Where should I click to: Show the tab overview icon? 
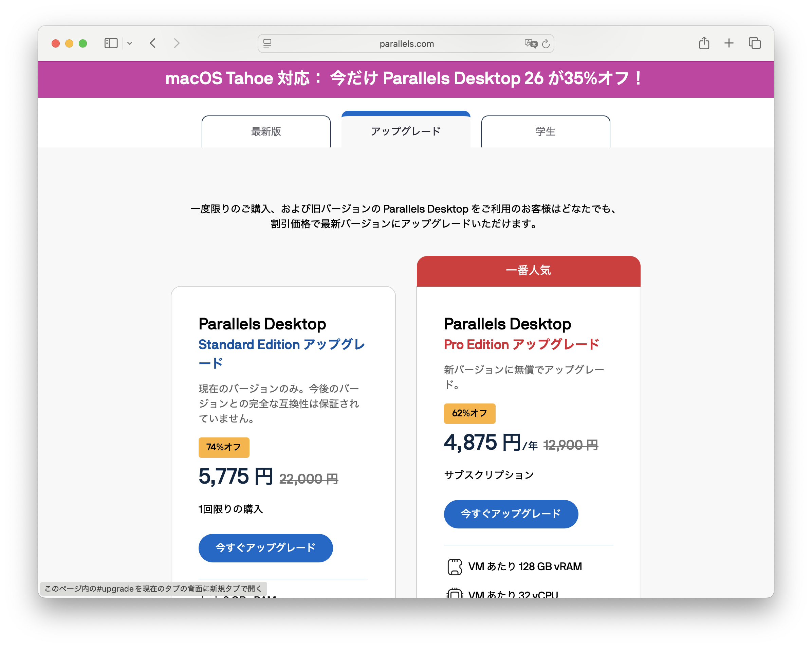pos(754,43)
